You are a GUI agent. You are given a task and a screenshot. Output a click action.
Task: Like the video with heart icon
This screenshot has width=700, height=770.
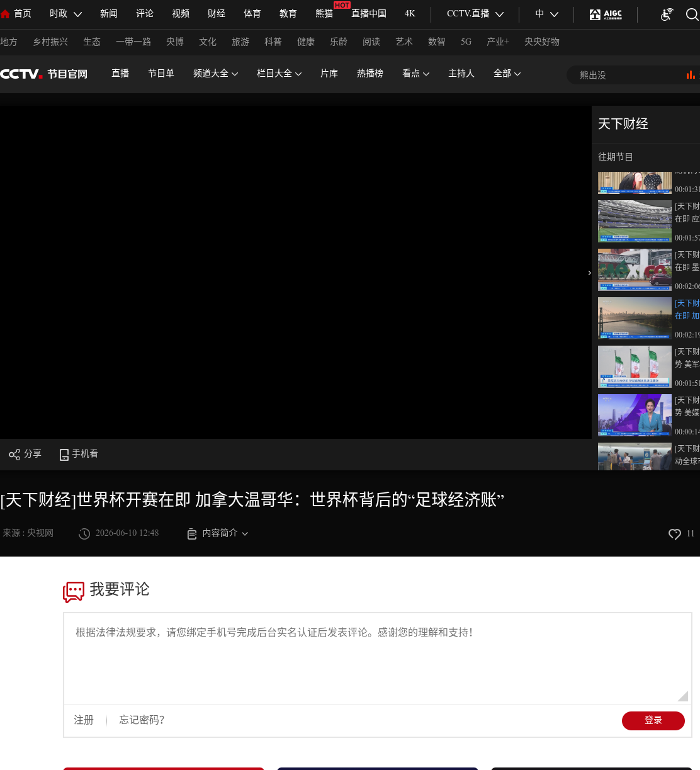click(674, 534)
